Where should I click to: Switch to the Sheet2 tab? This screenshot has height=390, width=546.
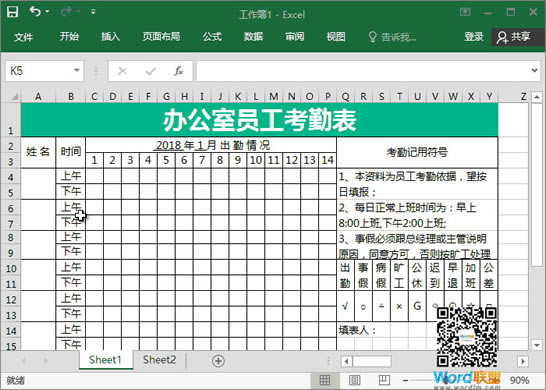click(159, 360)
